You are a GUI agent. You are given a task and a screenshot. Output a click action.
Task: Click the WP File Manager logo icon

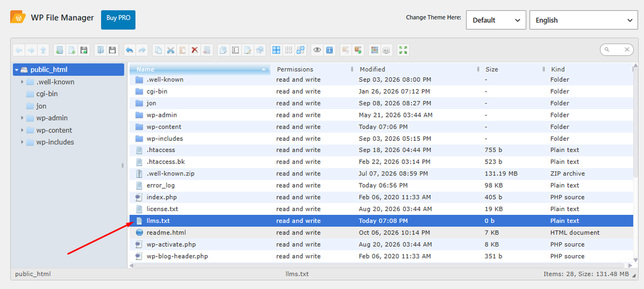(18, 18)
